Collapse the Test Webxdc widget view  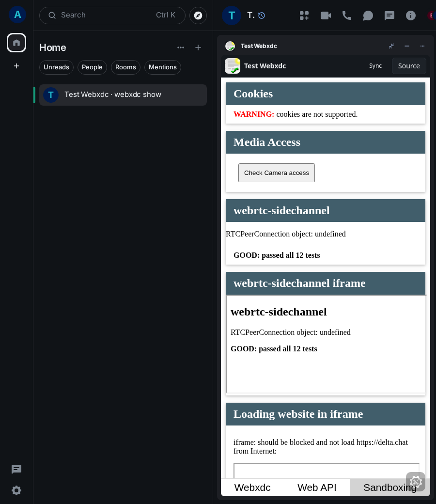coord(391,46)
